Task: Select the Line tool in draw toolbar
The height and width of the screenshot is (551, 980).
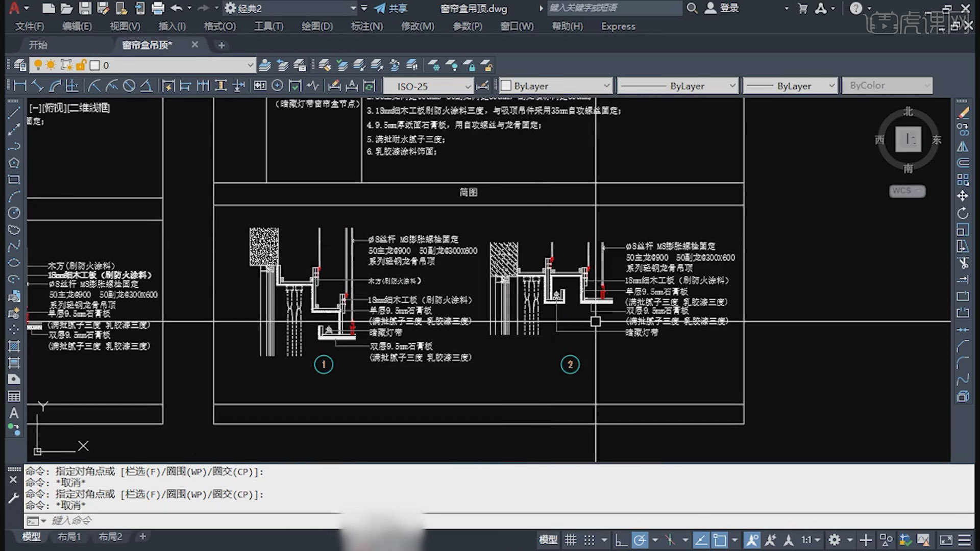Action: pyautogui.click(x=14, y=113)
